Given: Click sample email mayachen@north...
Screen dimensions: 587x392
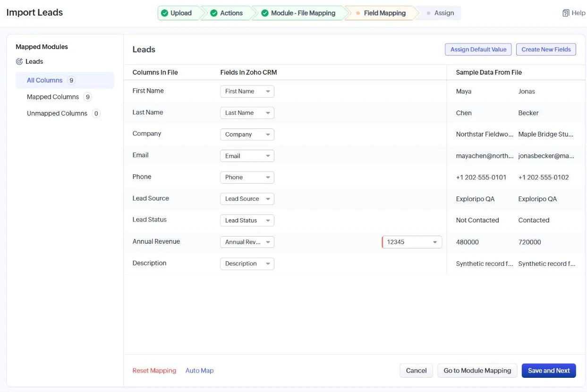Looking at the screenshot, I should click(485, 156).
